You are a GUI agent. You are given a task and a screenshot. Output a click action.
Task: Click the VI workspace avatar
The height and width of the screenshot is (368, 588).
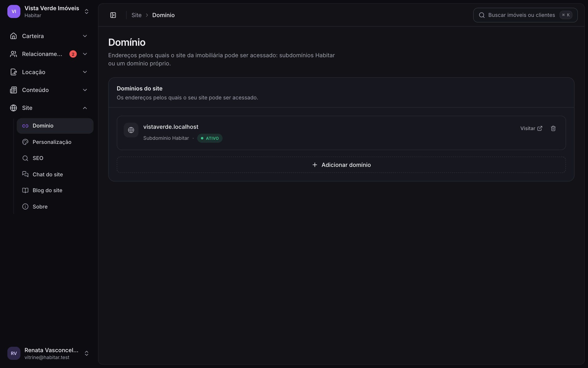click(x=14, y=11)
